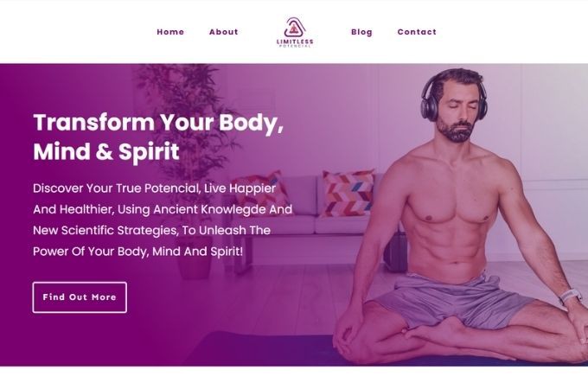This screenshot has height=389, width=588.
Task: Click the meditating man's face
Action: (458, 112)
